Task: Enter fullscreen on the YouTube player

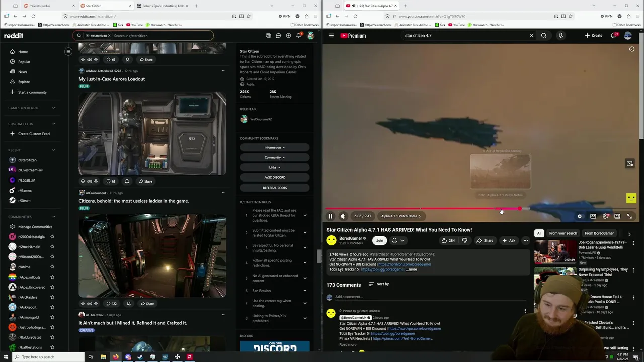Action: point(629,216)
